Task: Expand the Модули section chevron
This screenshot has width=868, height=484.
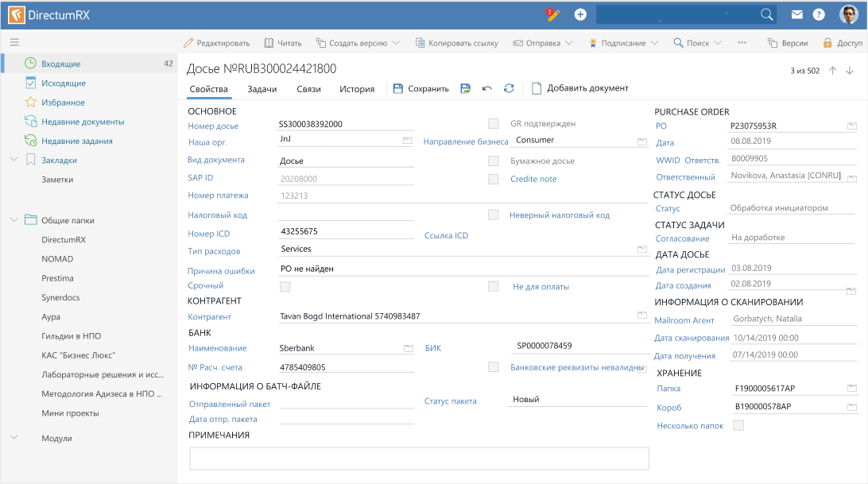Action: click(14, 437)
